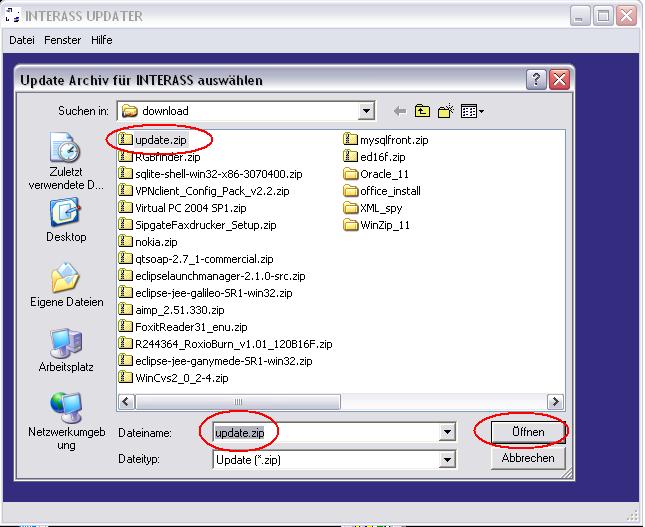
Task: Open Netzwerkumgebung in places sidebar
Action: point(66,419)
